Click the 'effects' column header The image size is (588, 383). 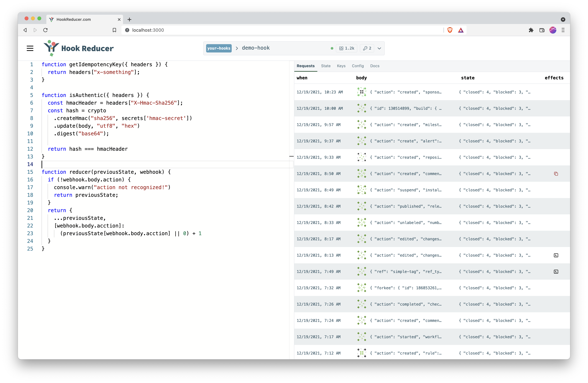point(554,78)
